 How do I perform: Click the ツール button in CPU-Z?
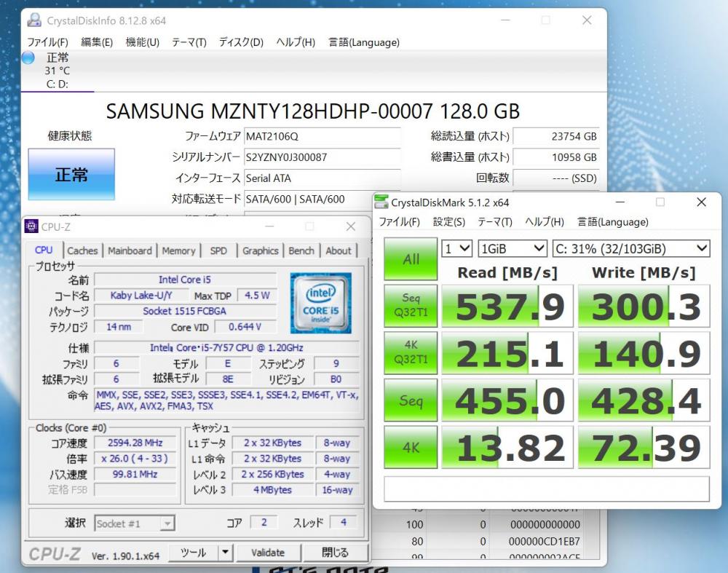(194, 552)
